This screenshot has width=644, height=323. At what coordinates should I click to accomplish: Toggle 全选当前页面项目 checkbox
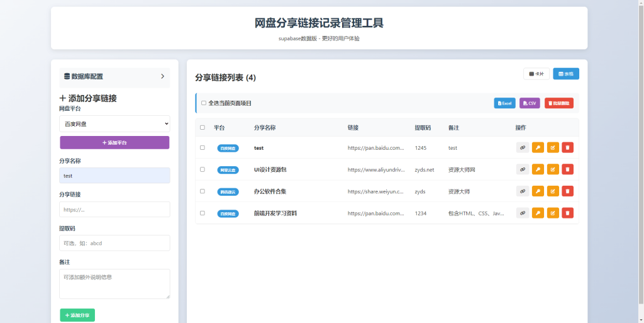coord(204,103)
